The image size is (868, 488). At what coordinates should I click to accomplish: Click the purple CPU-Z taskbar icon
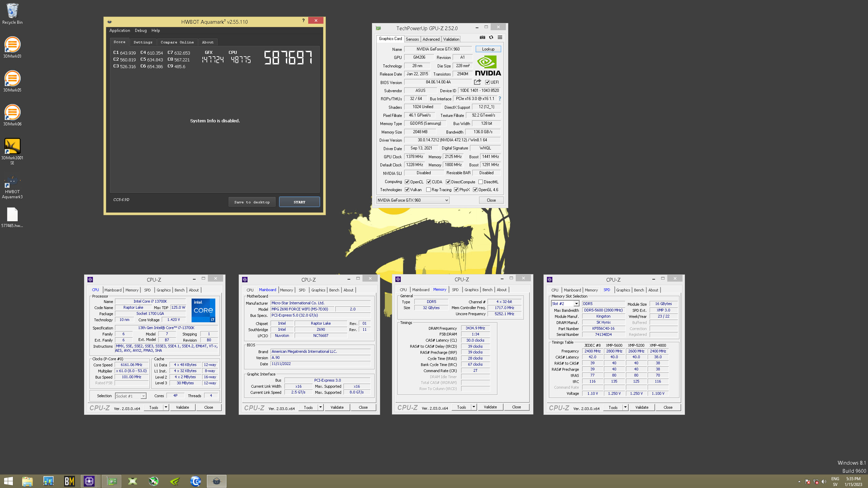click(x=89, y=481)
